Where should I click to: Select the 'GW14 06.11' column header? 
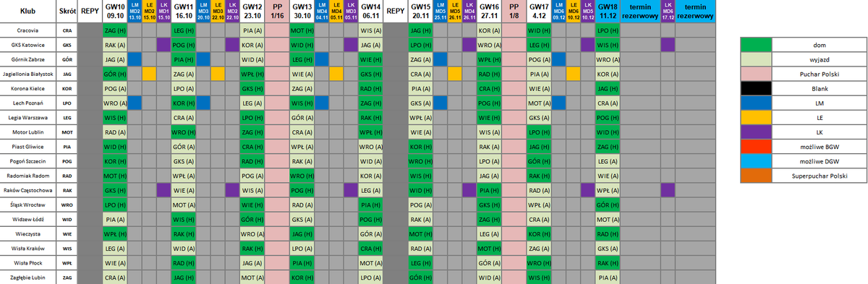click(x=370, y=12)
